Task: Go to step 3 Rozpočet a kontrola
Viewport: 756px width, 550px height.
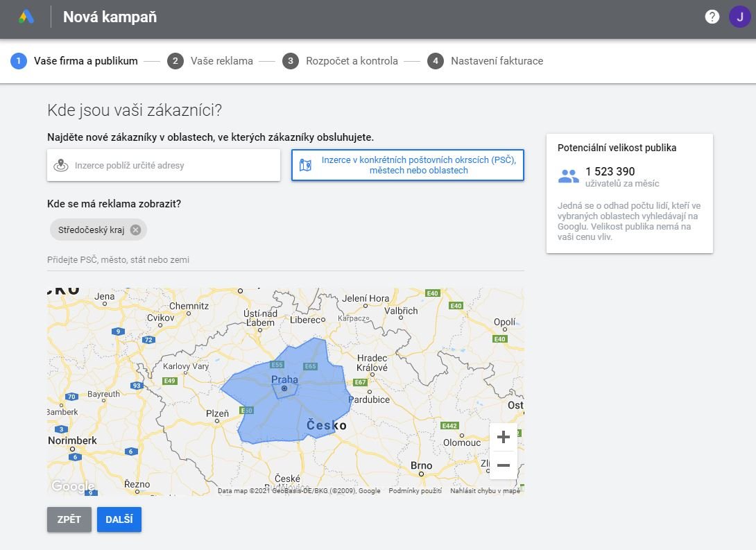Action: (341, 61)
